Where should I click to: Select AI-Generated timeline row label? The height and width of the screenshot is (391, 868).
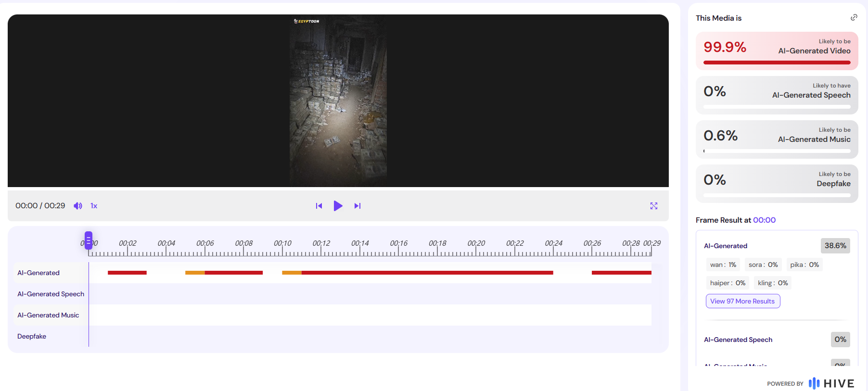coord(38,273)
